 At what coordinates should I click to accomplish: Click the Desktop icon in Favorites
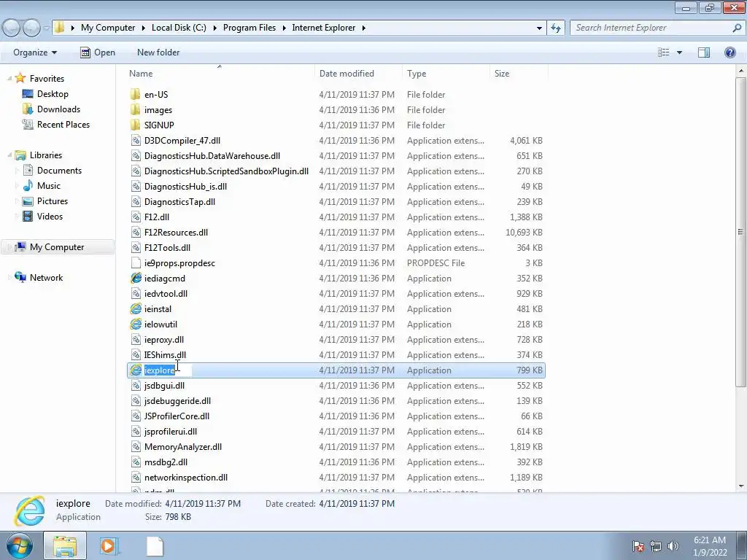pyautogui.click(x=28, y=94)
